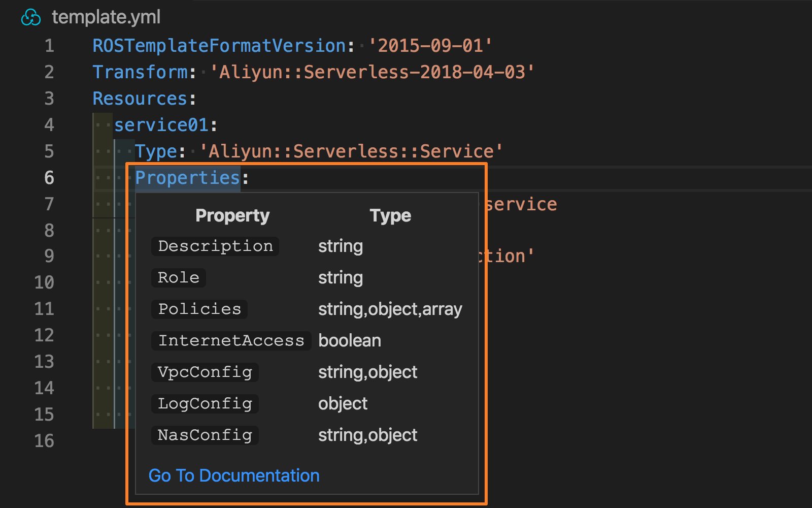Click the cloud icon beside template.yml

click(31, 18)
